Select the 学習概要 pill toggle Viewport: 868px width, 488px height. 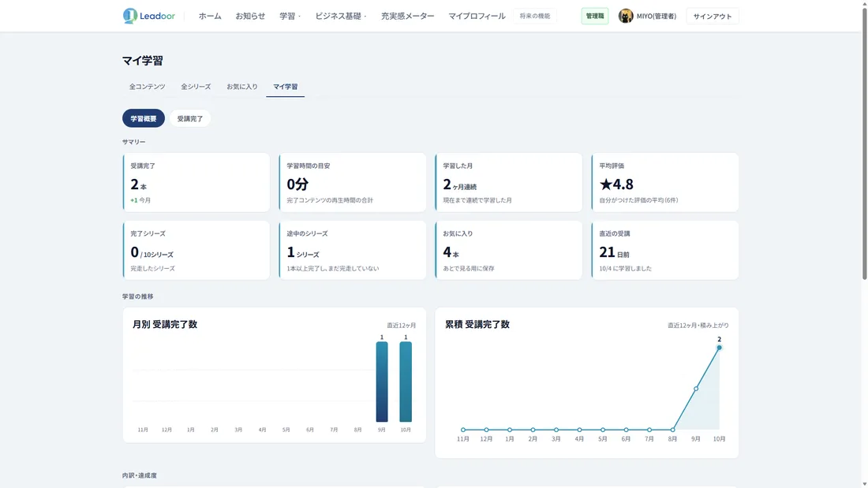coord(144,118)
